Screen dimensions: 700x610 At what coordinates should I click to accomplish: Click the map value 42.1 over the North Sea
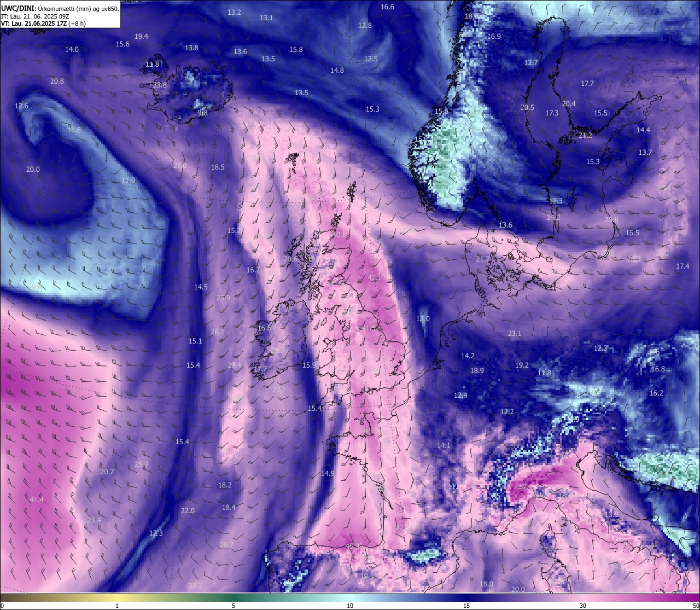[x=375, y=277]
